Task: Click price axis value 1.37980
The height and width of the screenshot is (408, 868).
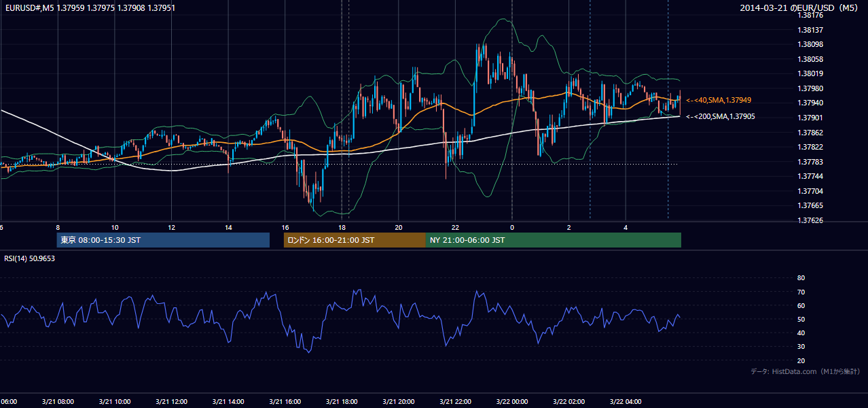Action: (810, 88)
